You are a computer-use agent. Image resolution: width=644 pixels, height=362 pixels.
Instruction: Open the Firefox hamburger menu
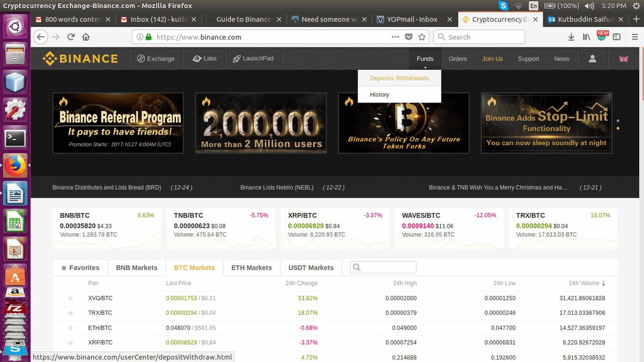(635, 37)
